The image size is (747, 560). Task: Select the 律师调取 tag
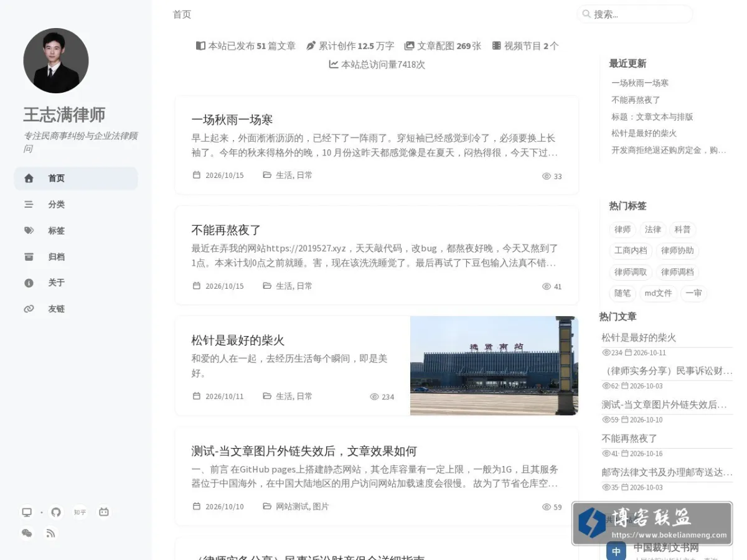[x=631, y=272]
